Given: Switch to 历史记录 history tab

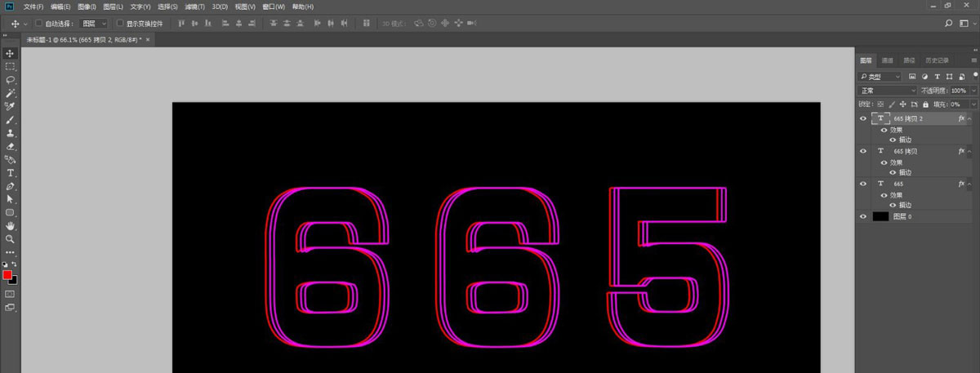Looking at the screenshot, I should tap(936, 60).
